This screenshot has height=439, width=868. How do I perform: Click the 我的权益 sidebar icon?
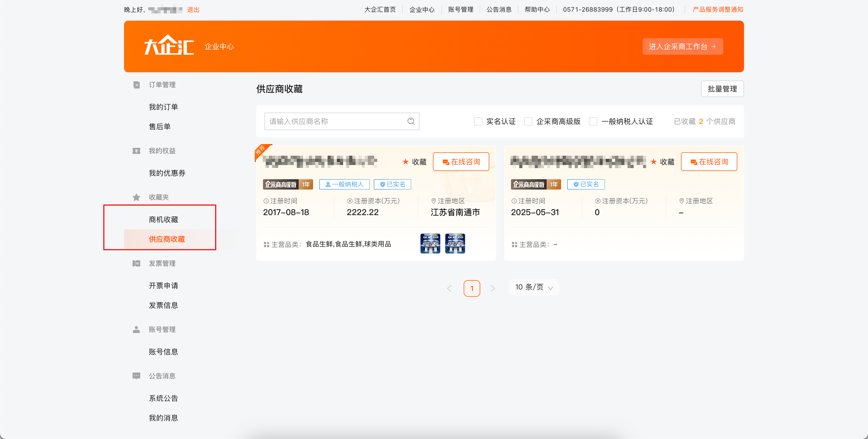[x=136, y=151]
